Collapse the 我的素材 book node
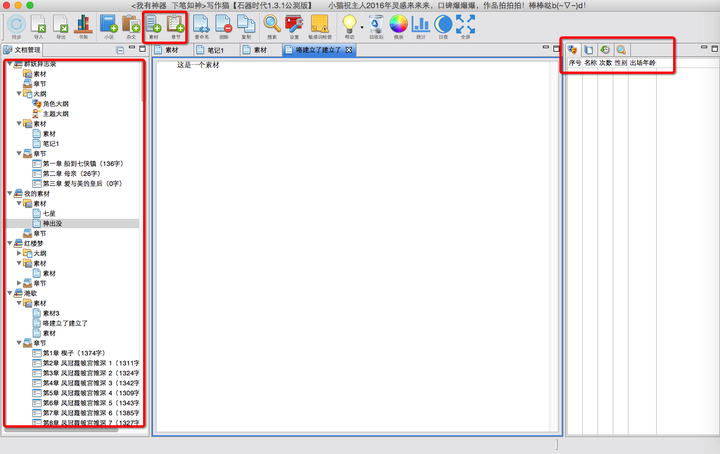720x454 pixels. tap(10, 194)
